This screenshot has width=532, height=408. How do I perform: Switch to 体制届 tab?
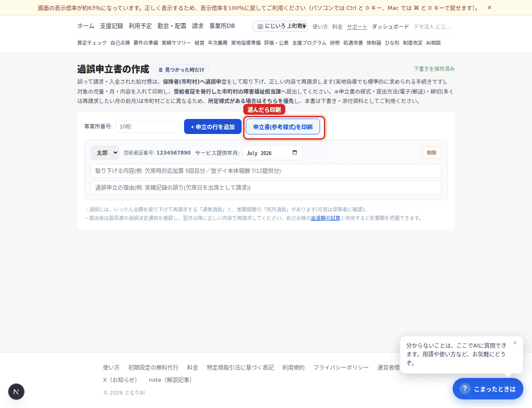pos(374,43)
